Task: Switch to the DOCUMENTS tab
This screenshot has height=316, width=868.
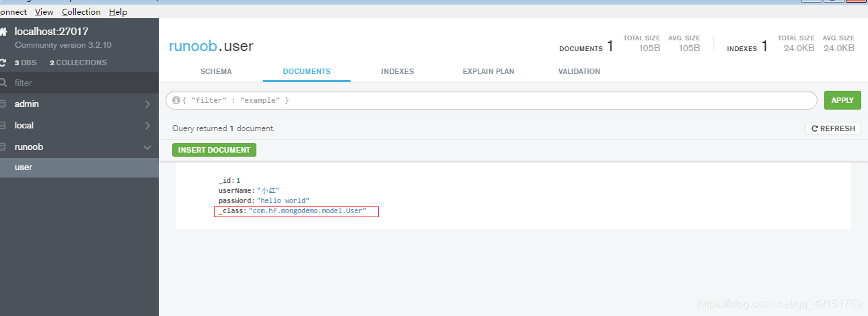Action: coord(307,71)
